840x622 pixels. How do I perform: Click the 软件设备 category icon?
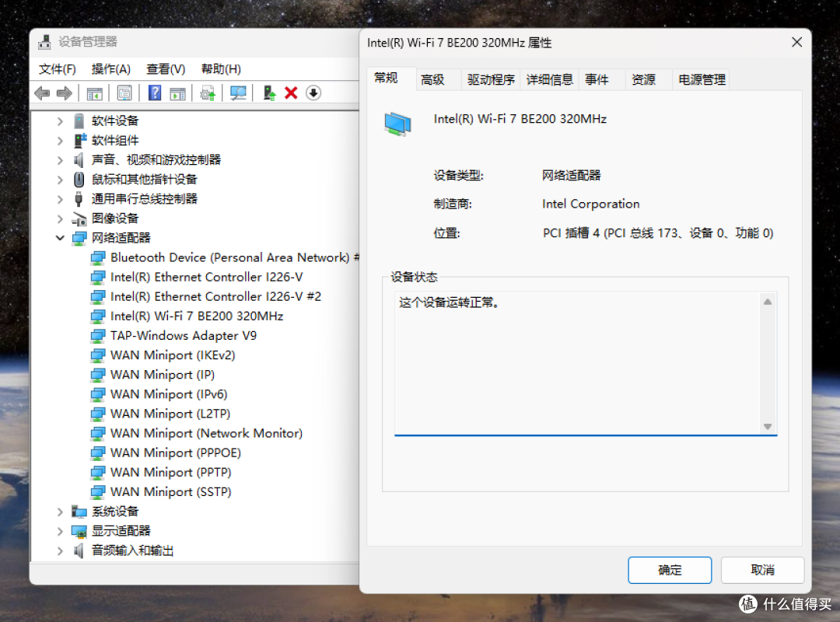(x=79, y=121)
